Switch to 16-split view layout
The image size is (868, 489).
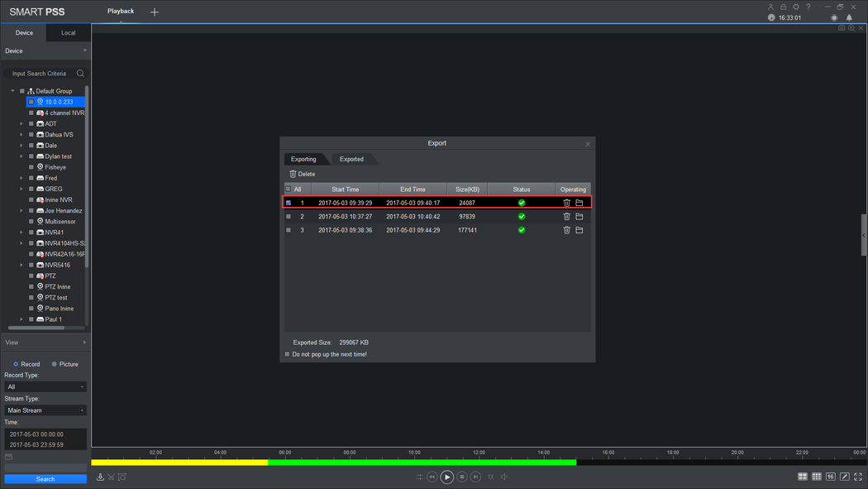[830, 477]
